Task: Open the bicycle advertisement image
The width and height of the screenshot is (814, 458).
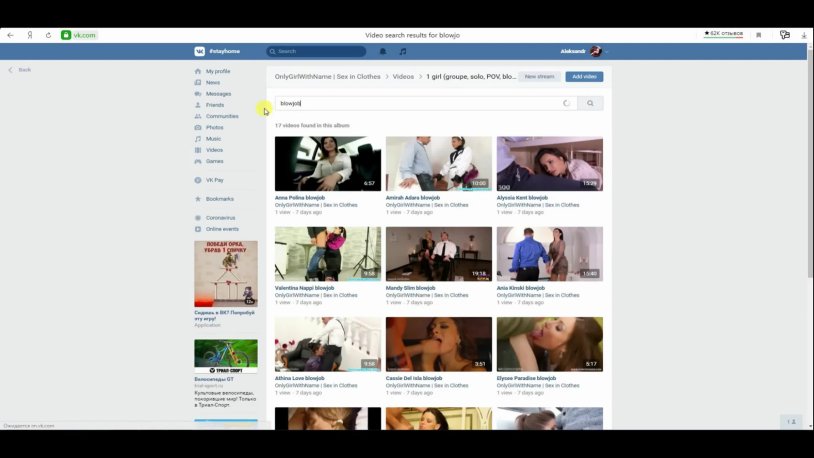Action: point(226,356)
